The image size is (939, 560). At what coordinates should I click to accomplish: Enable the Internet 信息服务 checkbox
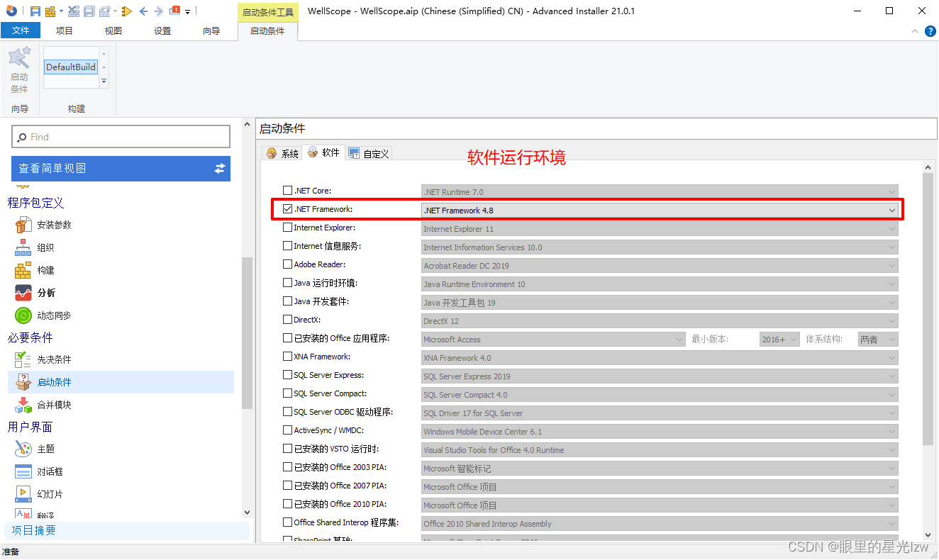coord(287,246)
